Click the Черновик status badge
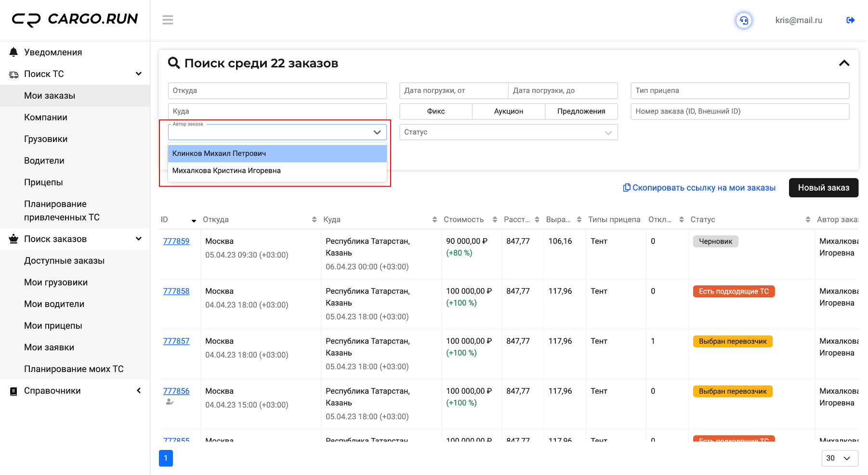The image size is (868, 475). 715,241
